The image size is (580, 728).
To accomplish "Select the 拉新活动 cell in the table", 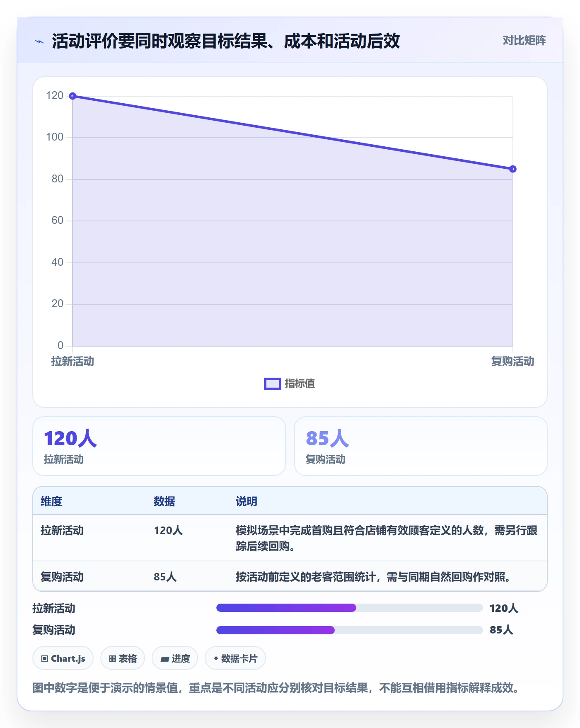I will 62,531.
